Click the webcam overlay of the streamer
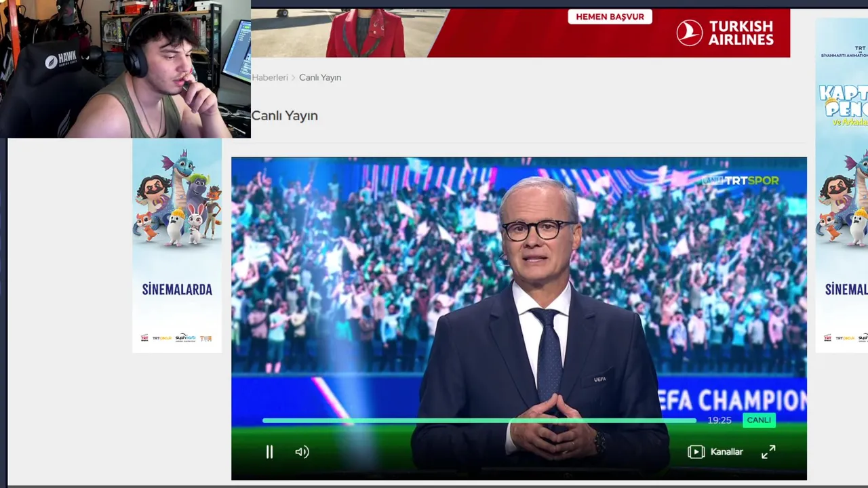868x488 pixels. point(125,69)
